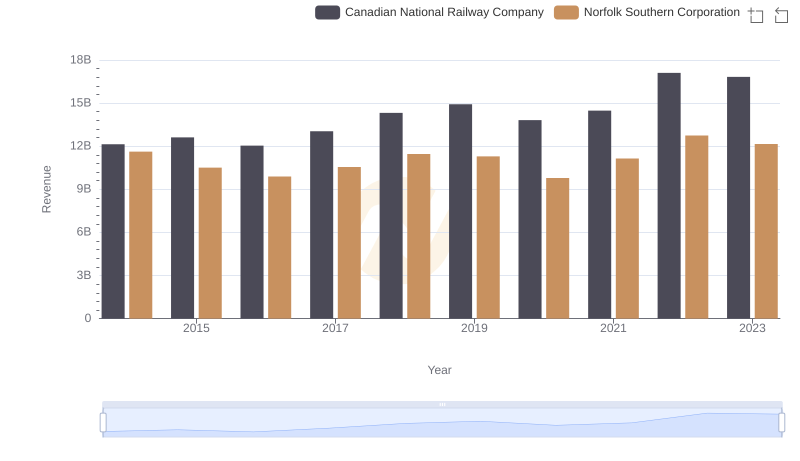Click Norfolk Southern bar for 2014

tap(141, 235)
